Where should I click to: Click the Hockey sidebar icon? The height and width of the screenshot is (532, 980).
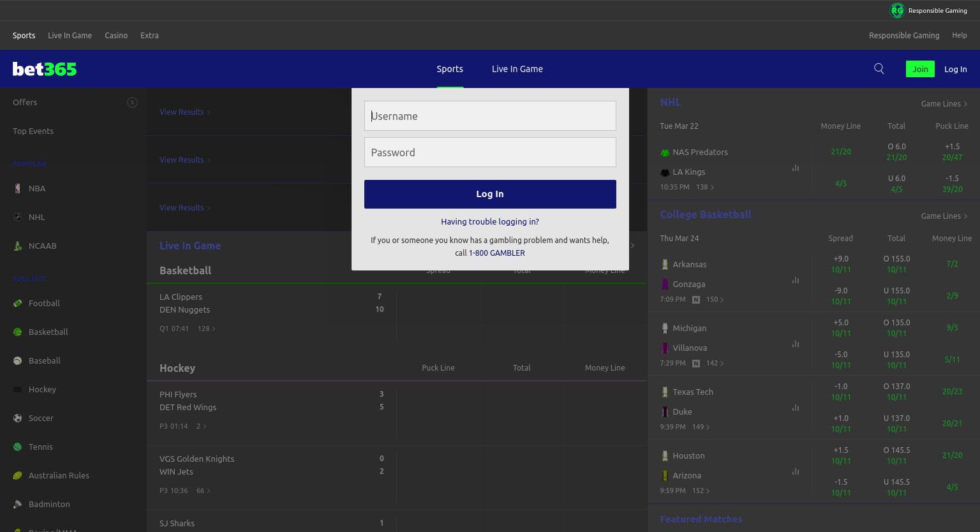click(17, 389)
